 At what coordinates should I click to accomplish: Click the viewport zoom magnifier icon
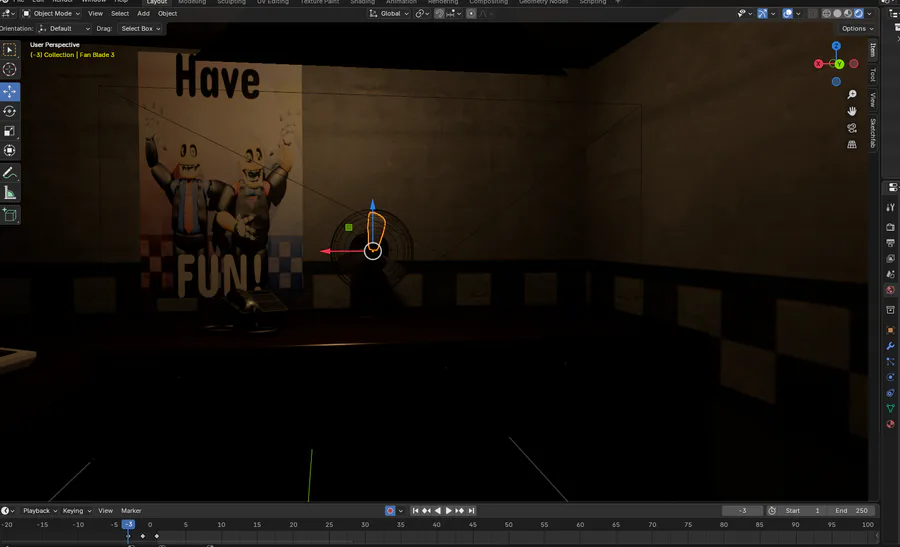point(852,94)
